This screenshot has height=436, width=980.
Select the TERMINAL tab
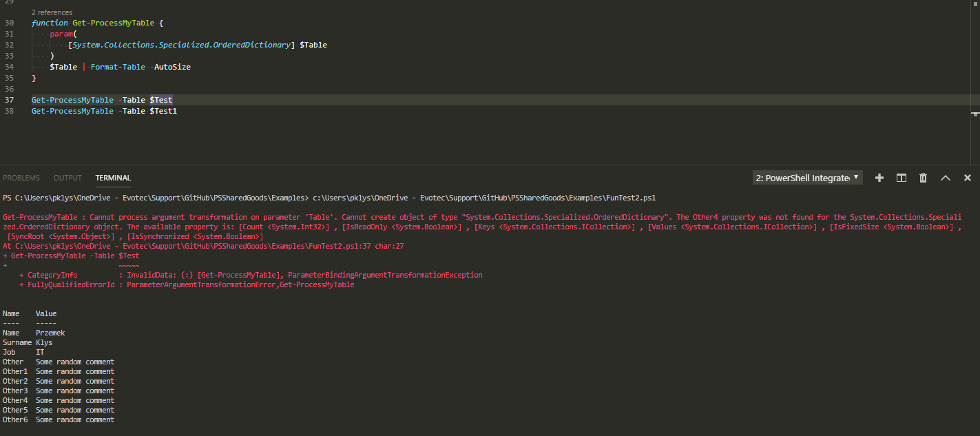pos(112,177)
